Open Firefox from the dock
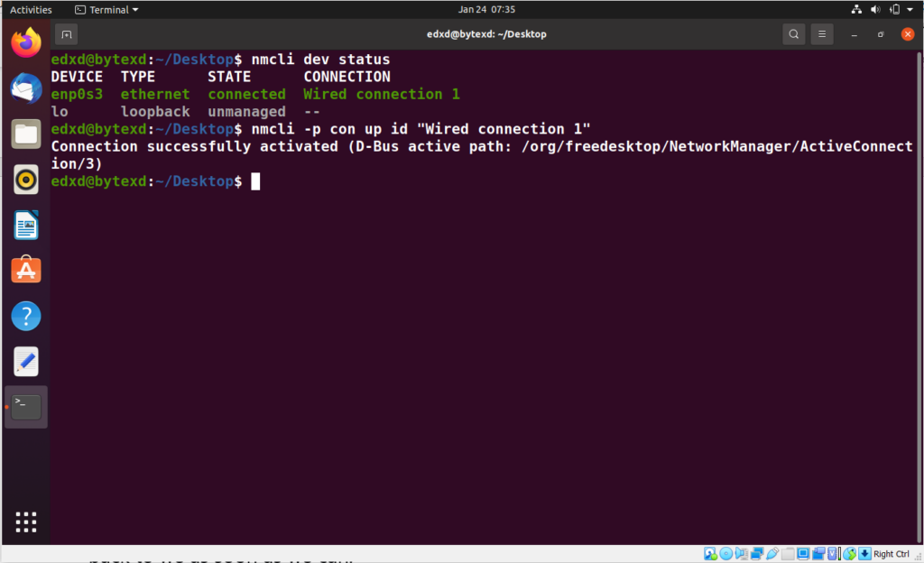Viewport: 924px width, 563px height. click(25, 41)
